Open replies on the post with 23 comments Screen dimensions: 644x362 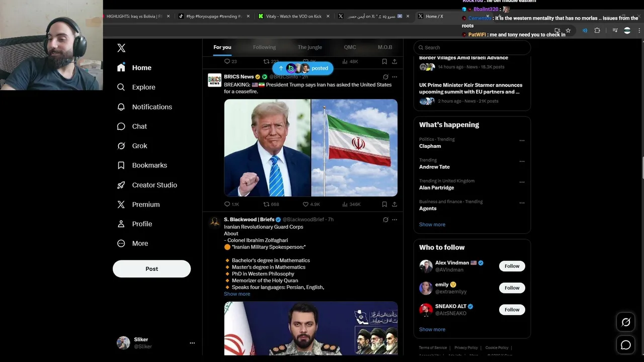pos(230,61)
